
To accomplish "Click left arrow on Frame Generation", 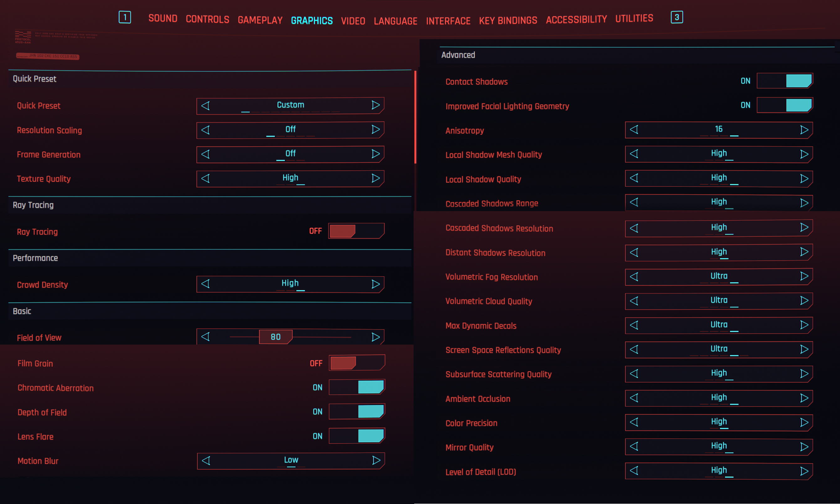I will [x=206, y=154].
